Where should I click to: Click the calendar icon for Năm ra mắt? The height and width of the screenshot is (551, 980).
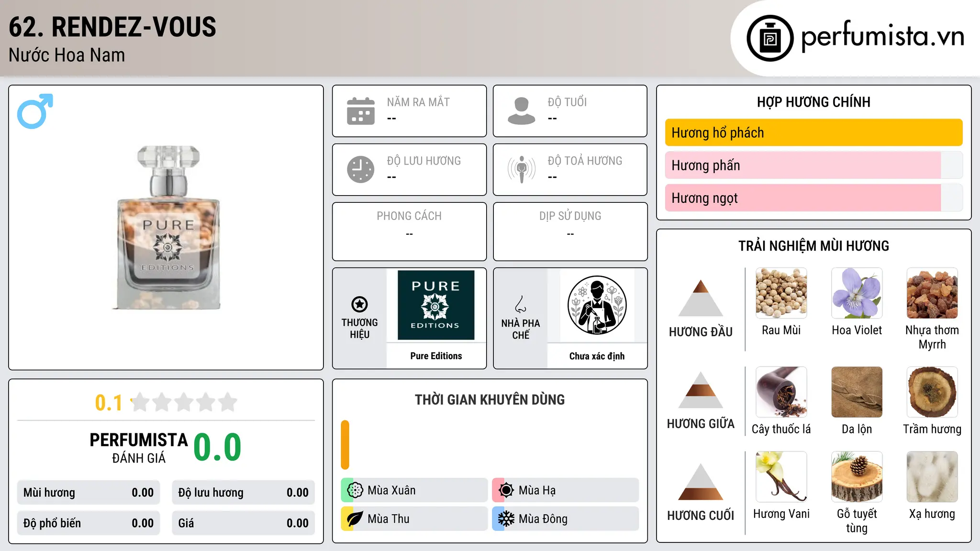click(x=361, y=111)
